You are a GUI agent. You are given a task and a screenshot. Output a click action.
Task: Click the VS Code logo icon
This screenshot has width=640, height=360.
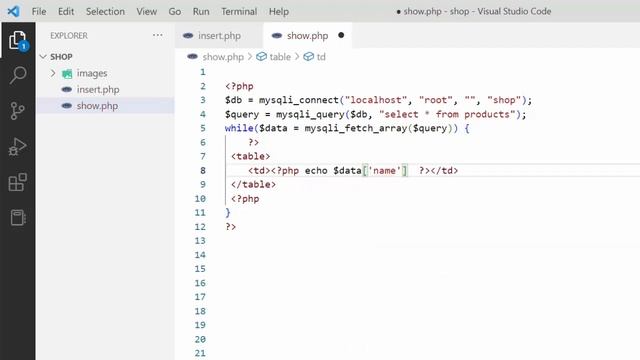tap(13, 11)
